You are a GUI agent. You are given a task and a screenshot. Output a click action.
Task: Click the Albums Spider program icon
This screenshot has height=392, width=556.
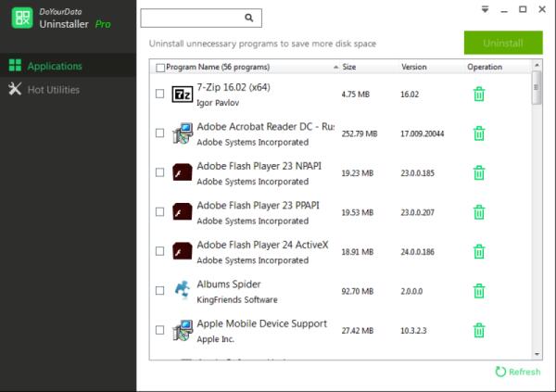pyautogui.click(x=183, y=290)
